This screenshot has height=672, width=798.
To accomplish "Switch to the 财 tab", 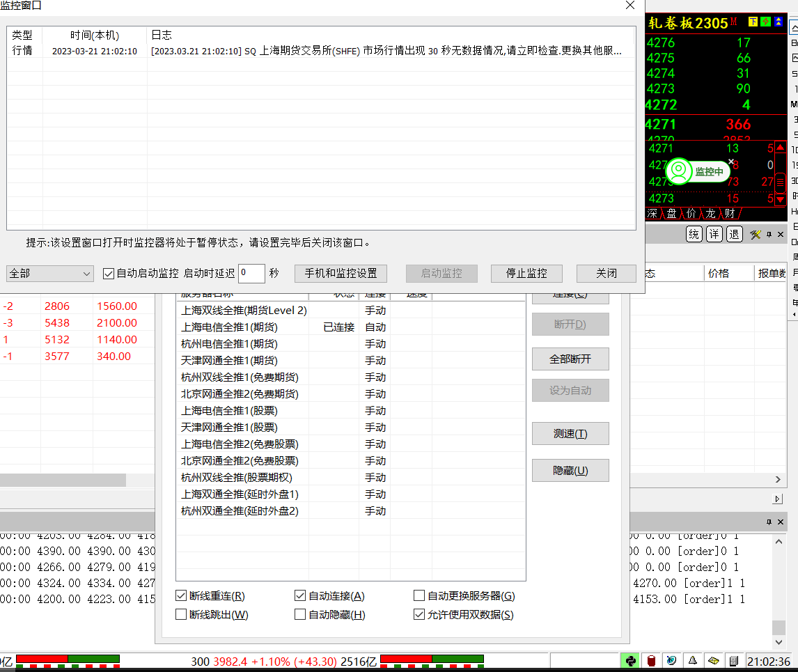I will (x=729, y=213).
